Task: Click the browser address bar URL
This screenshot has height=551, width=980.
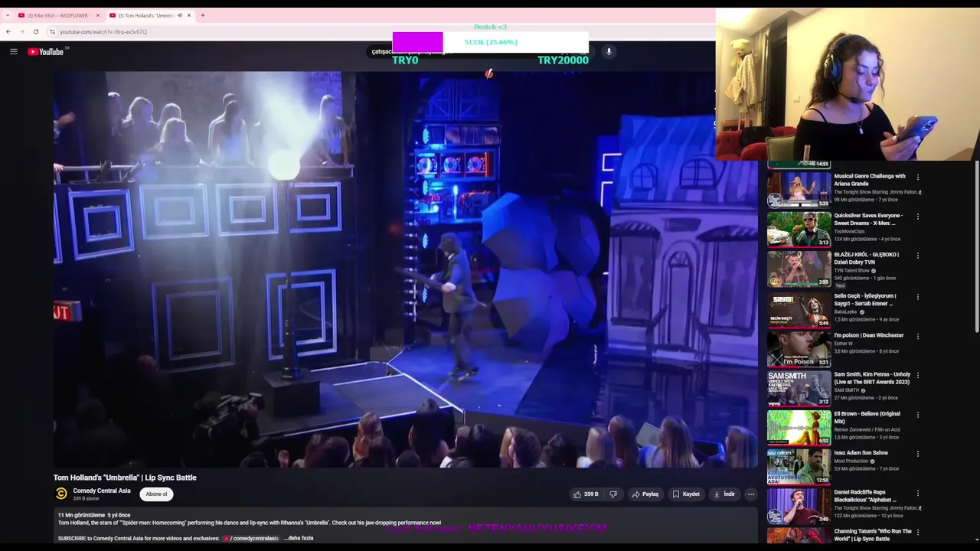Action: (x=103, y=31)
